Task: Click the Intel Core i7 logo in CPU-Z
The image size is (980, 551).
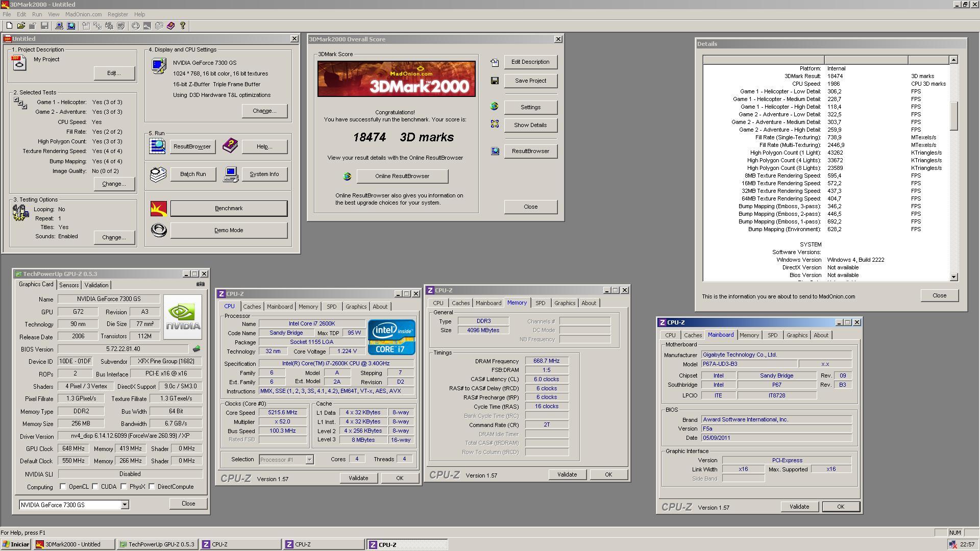Action: pyautogui.click(x=391, y=337)
